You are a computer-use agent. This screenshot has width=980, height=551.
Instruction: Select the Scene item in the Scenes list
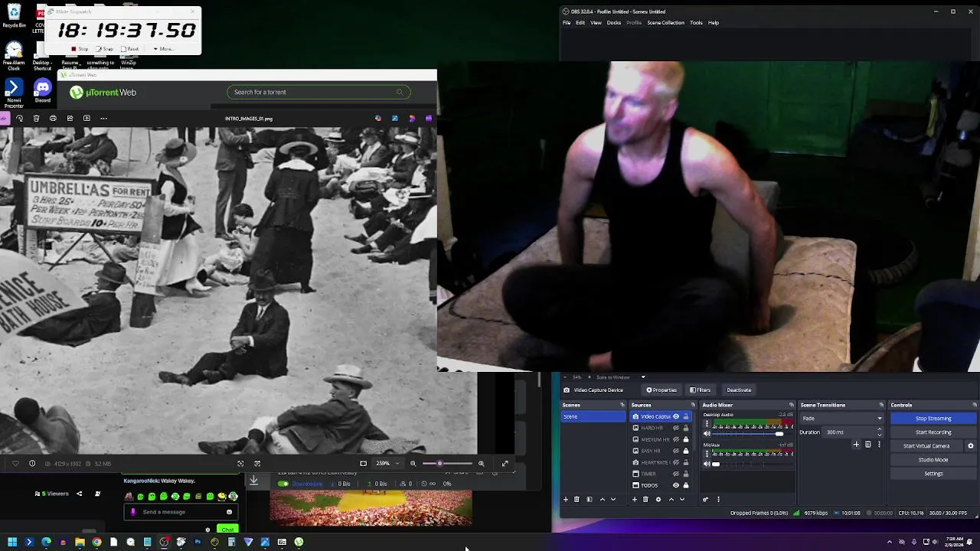tap(593, 416)
